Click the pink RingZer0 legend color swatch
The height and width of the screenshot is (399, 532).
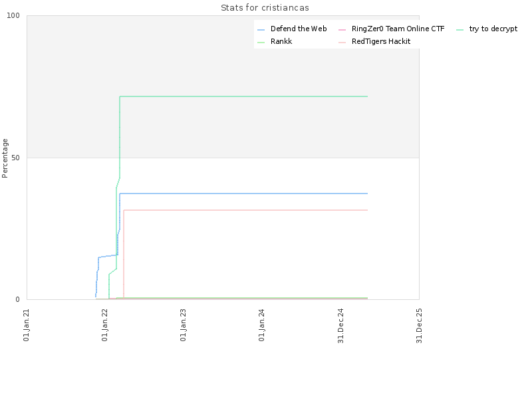[x=342, y=30]
